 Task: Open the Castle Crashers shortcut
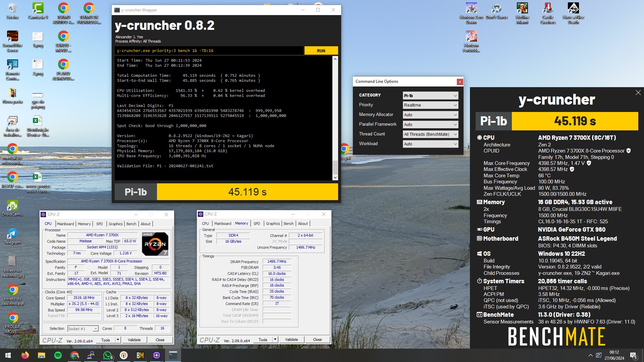pos(548,13)
